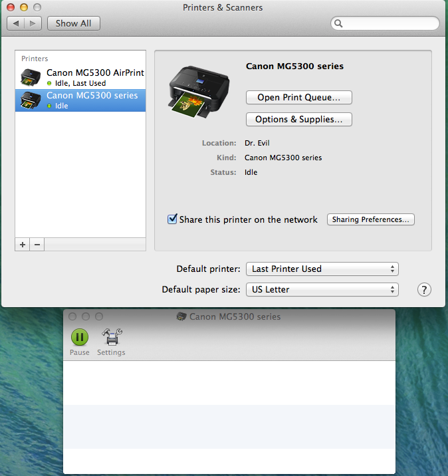Click the bold 'Canon MG5300 series' heading
The image size is (448, 476).
294,66
